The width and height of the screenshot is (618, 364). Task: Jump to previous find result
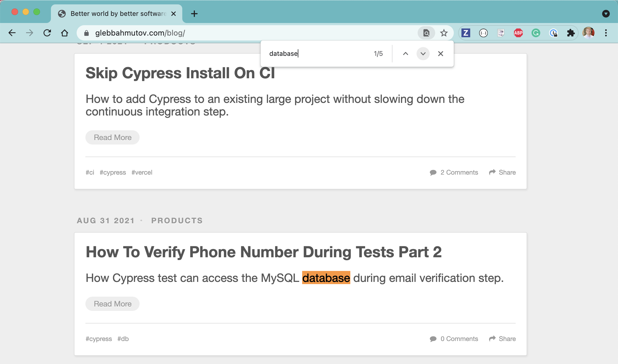[405, 54]
